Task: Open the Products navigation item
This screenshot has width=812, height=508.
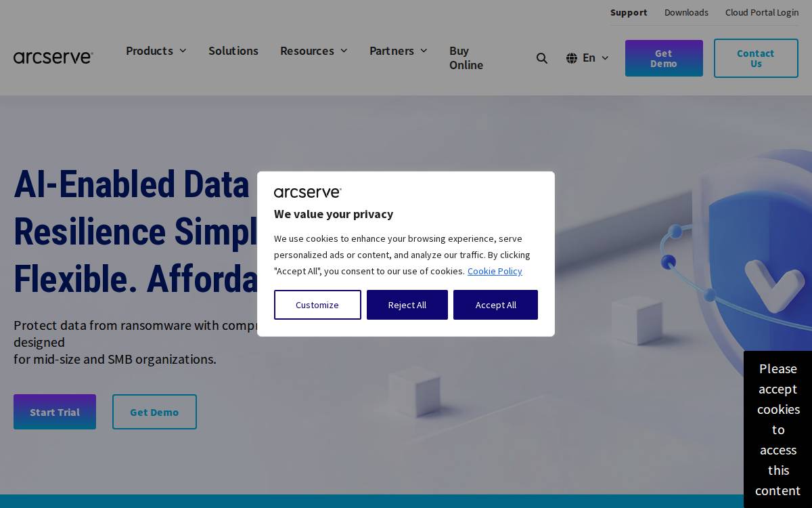Action: pos(150,51)
